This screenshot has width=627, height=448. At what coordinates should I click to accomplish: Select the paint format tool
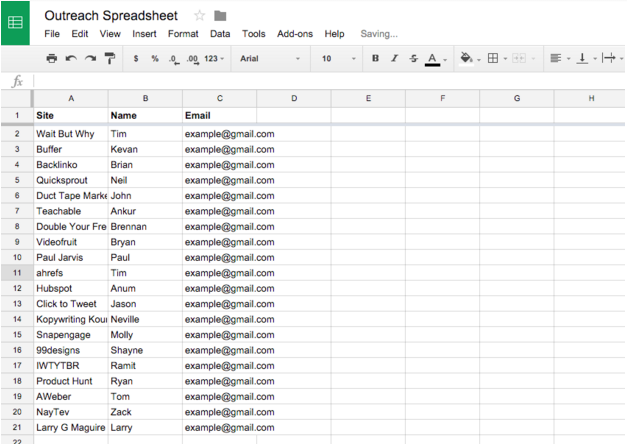coord(109,59)
